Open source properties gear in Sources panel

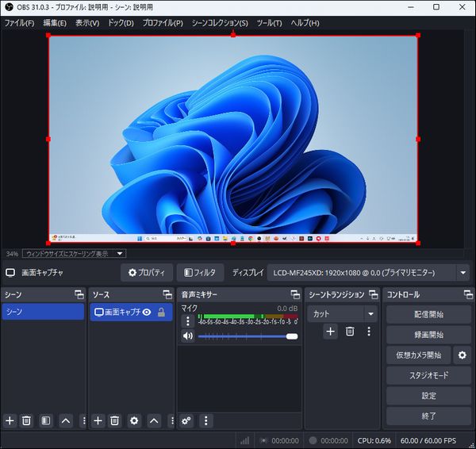pyautogui.click(x=134, y=420)
